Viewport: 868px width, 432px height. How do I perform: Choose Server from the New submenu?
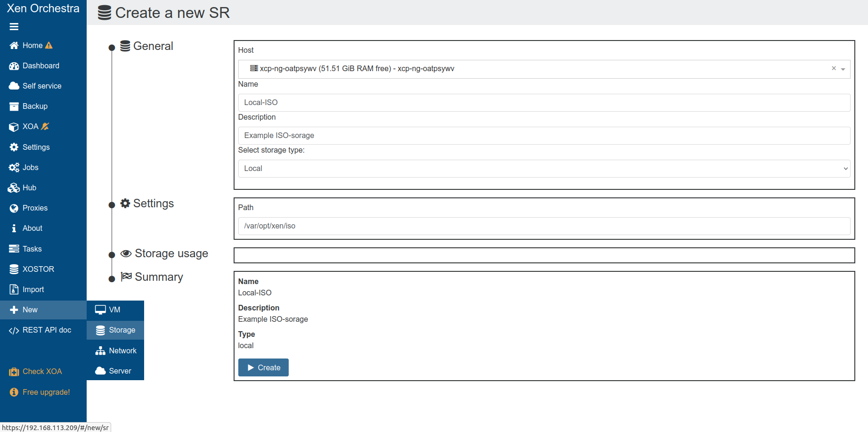click(x=115, y=371)
